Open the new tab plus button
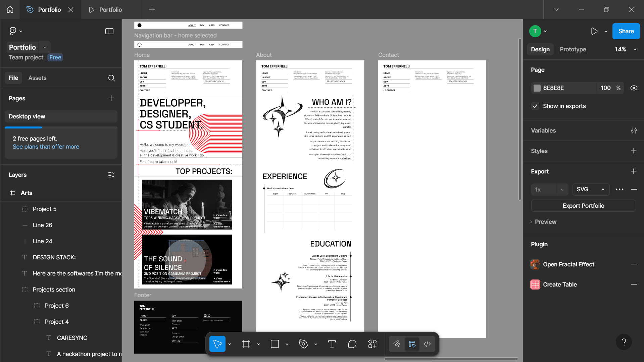The height and width of the screenshot is (362, 644). coord(152,10)
